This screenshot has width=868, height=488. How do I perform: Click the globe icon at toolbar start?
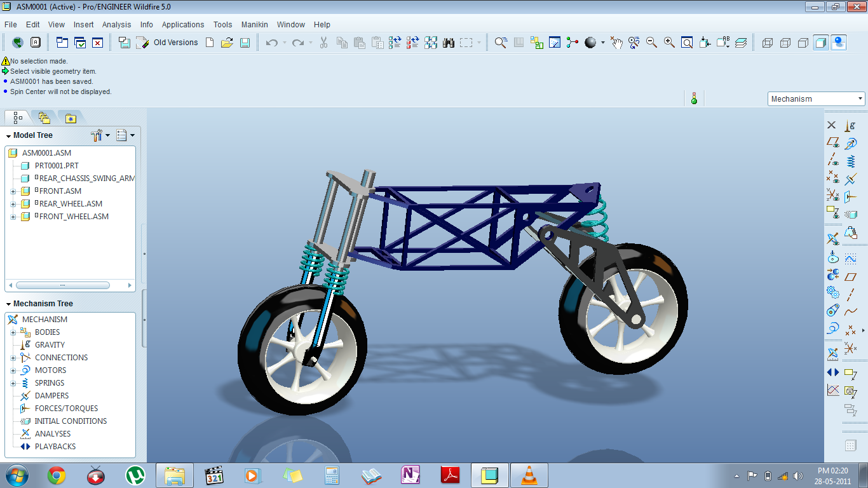[x=18, y=43]
